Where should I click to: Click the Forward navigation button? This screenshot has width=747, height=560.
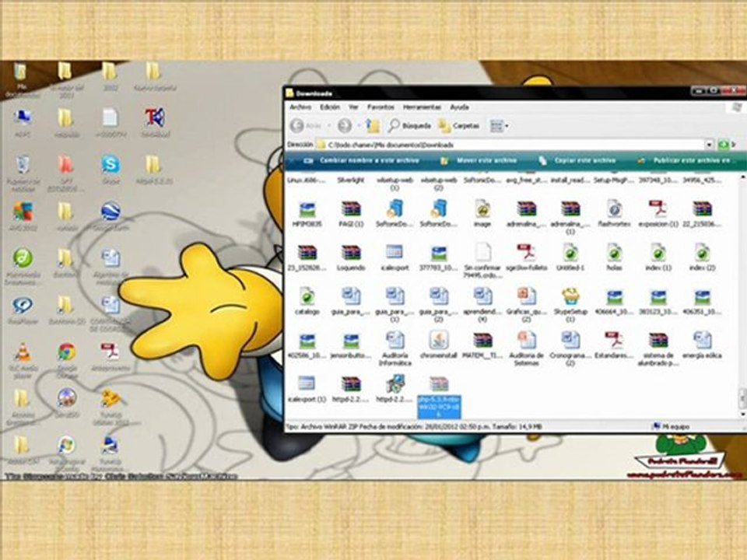coord(345,126)
